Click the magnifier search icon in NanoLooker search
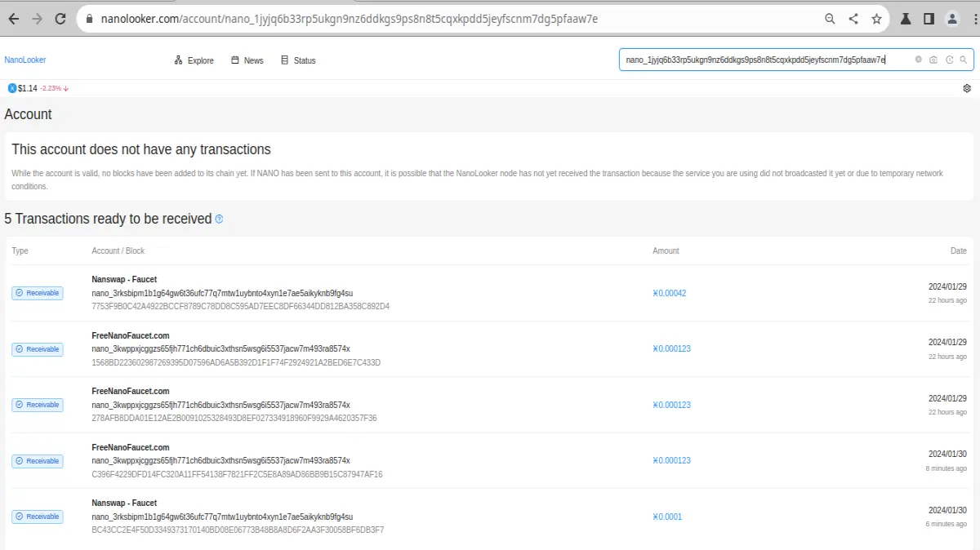Image resolution: width=980 pixels, height=550 pixels. click(x=964, y=60)
